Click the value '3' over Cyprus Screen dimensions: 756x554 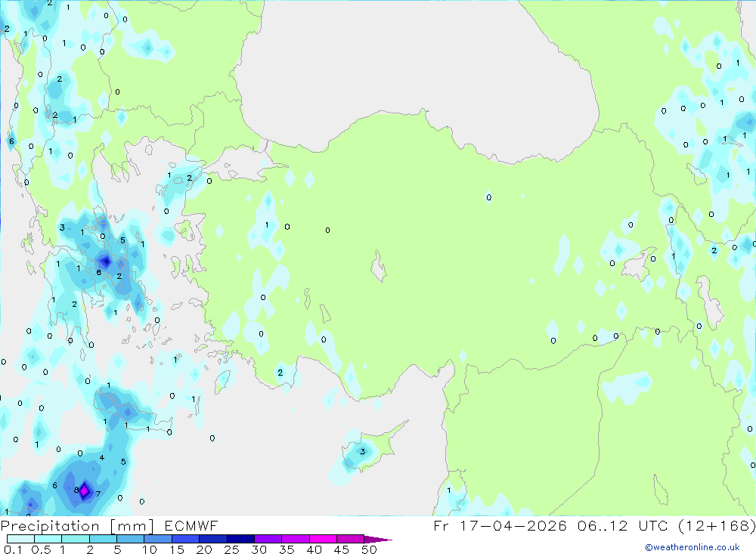363,452
